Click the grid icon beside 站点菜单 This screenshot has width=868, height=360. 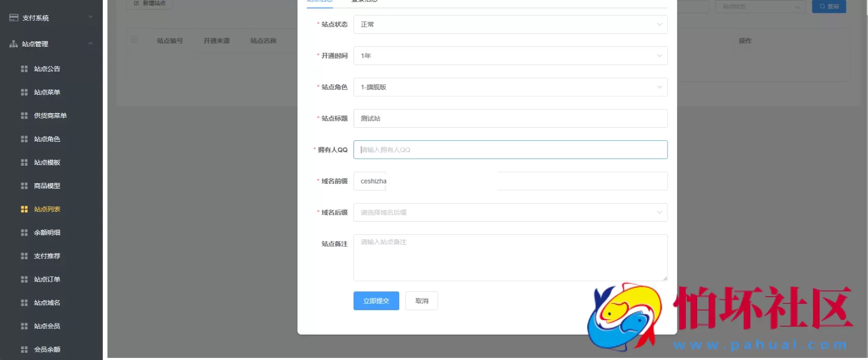point(24,92)
